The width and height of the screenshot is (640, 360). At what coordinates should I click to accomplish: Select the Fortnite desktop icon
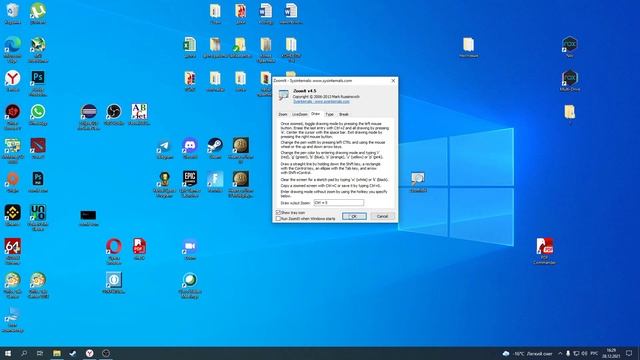(215, 182)
